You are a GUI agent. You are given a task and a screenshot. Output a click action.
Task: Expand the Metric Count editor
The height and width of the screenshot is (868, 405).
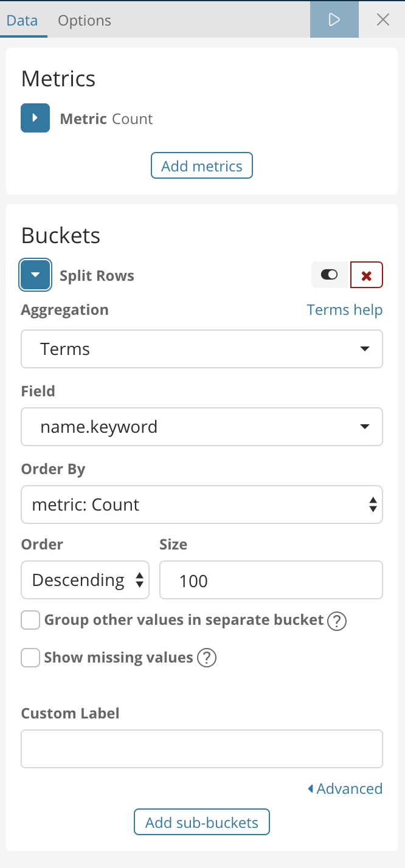(35, 118)
